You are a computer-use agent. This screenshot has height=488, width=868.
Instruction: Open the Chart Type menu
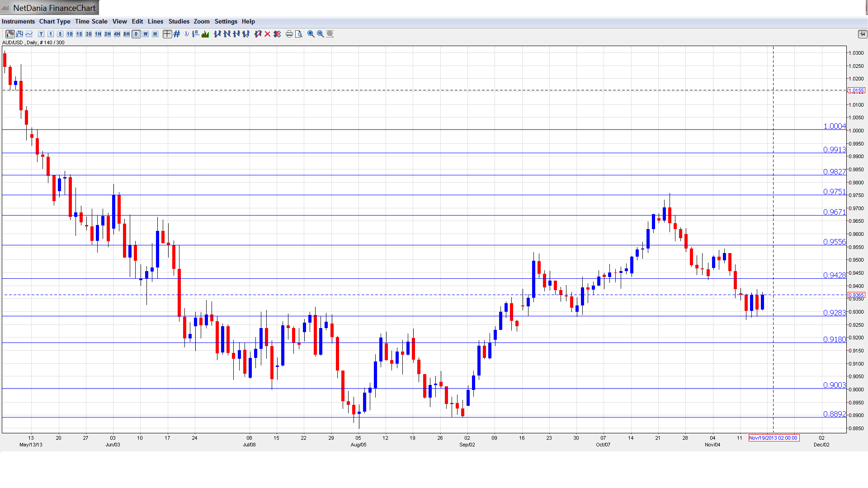[x=55, y=21]
